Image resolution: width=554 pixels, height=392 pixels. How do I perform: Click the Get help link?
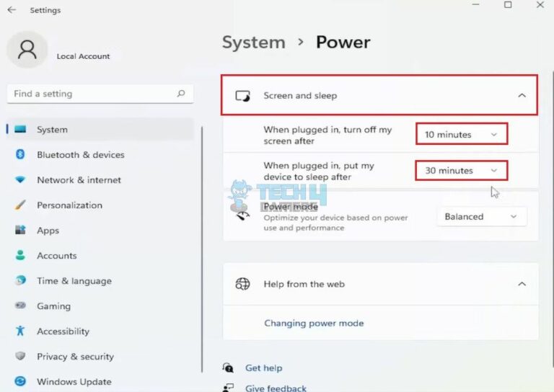(x=263, y=367)
